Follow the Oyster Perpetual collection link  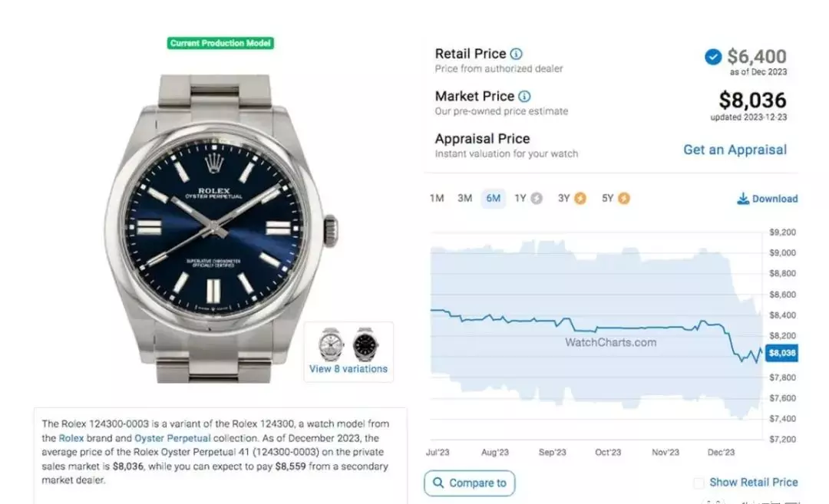pyautogui.click(x=173, y=438)
